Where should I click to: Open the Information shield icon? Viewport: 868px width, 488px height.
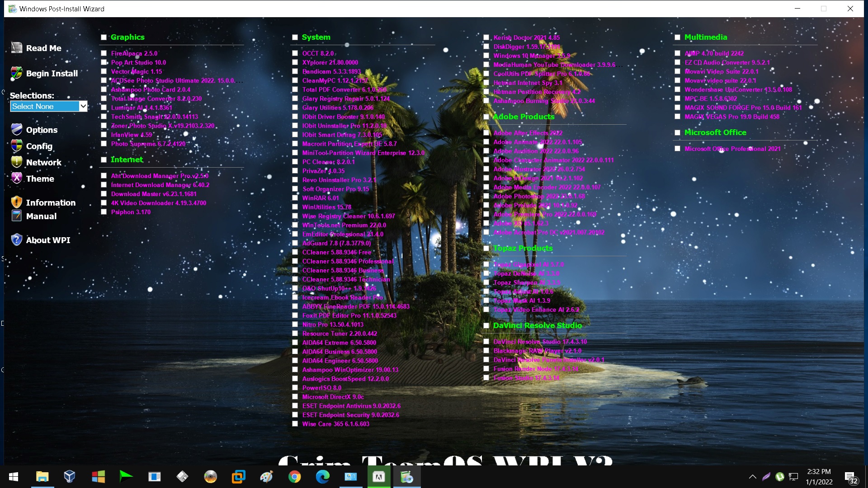[x=17, y=202]
